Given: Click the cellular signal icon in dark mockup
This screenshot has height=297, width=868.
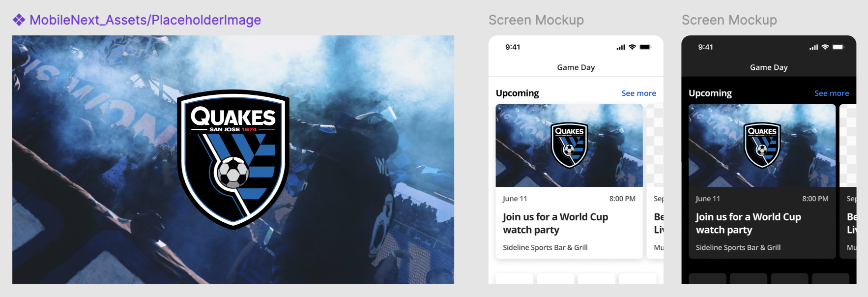Looking at the screenshot, I should 814,48.
